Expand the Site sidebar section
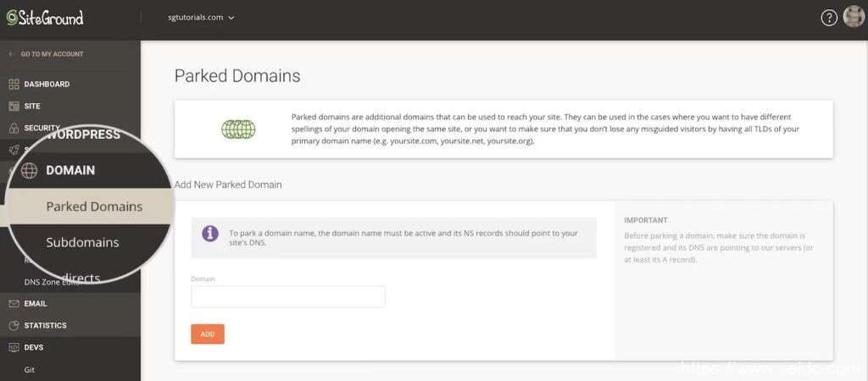 pyautogui.click(x=32, y=107)
